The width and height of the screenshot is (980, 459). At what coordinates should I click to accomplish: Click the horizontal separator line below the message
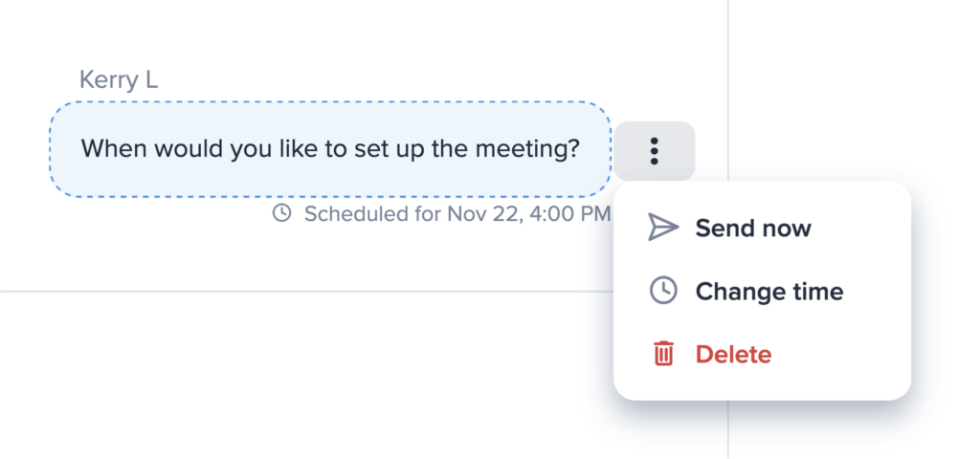point(287,291)
